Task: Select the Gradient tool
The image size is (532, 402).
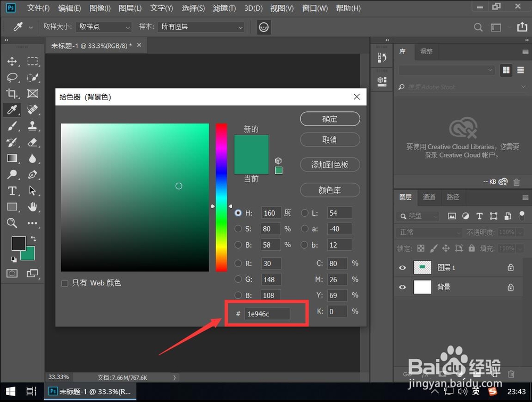Action: [13, 158]
